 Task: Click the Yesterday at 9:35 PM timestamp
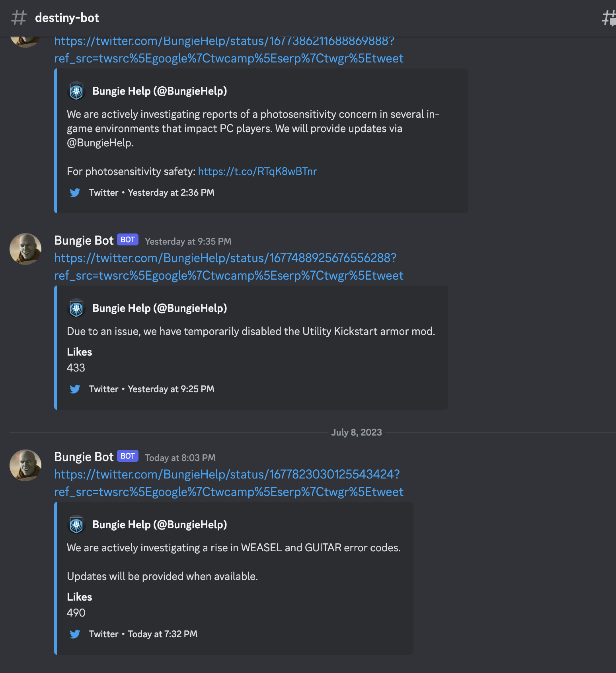[x=187, y=241]
